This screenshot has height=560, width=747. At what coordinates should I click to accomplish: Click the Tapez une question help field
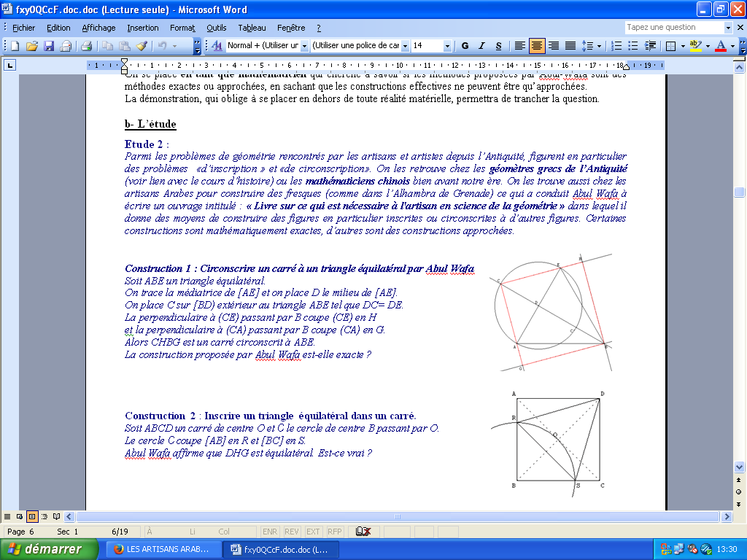[x=673, y=28]
